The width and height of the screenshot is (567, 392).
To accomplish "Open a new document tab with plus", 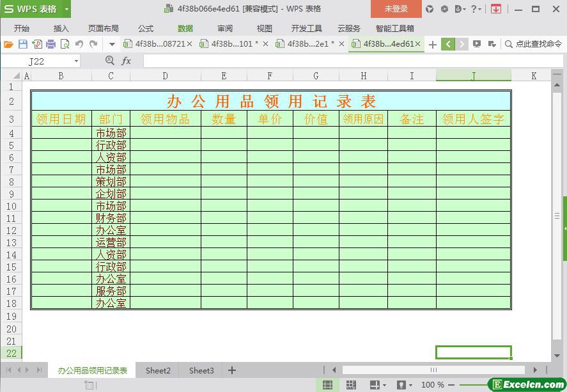I will 433,44.
